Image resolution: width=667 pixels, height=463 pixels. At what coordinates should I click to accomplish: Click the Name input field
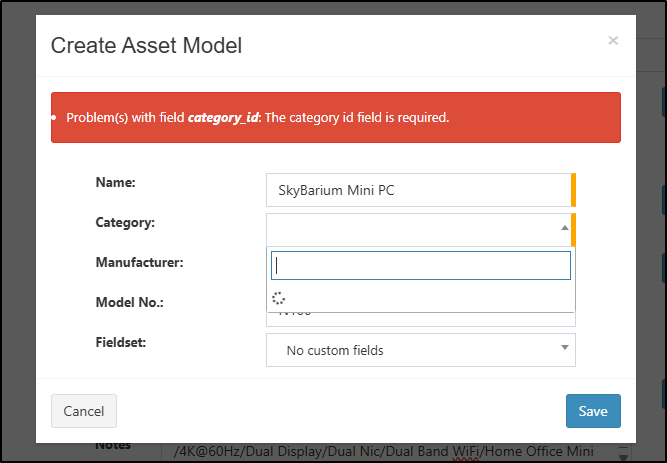tap(418, 190)
